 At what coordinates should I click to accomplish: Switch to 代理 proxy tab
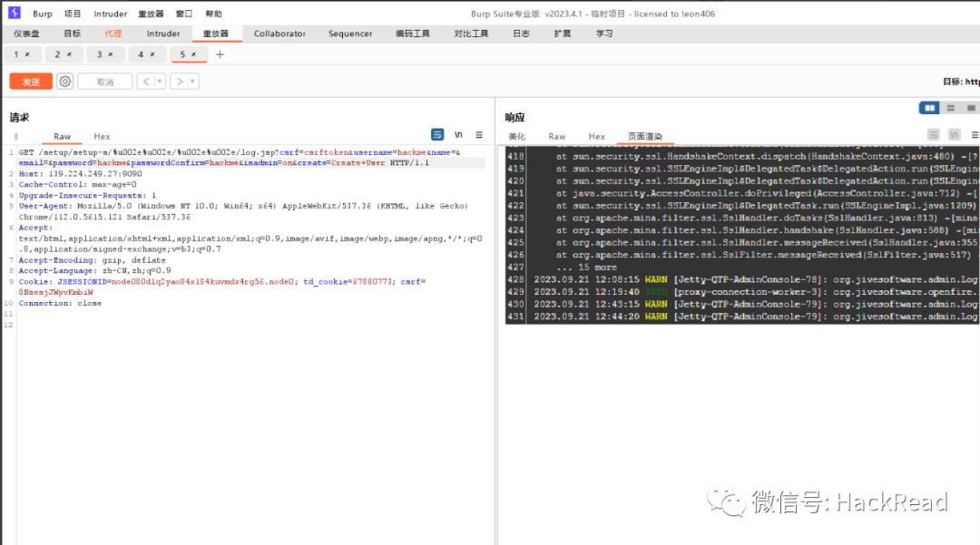[x=113, y=34]
